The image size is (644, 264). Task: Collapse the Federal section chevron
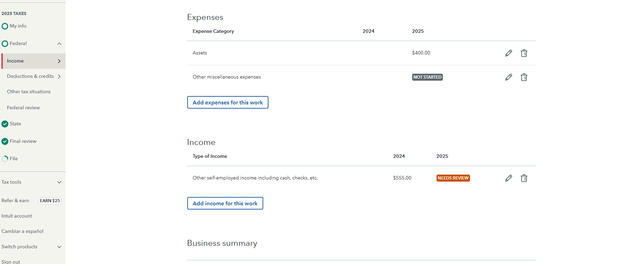[59, 44]
